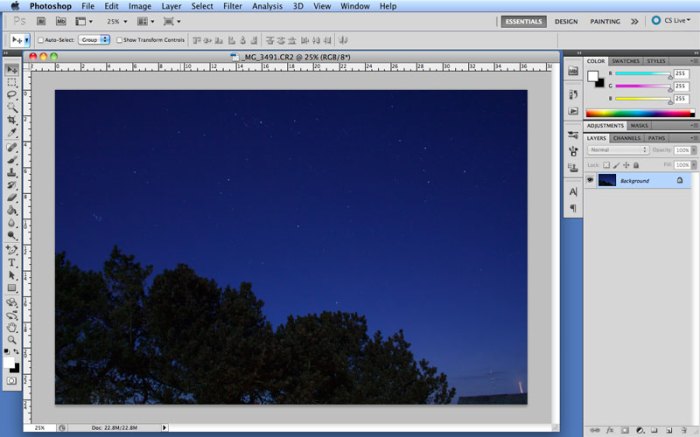Open the layer blend mode Normal dropdown
Screen dimensions: 700x437
pos(618,150)
